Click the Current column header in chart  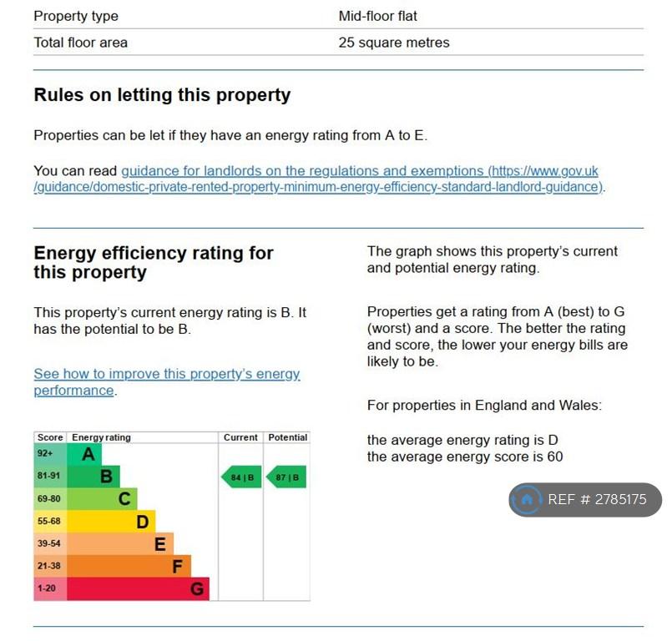tap(240, 437)
